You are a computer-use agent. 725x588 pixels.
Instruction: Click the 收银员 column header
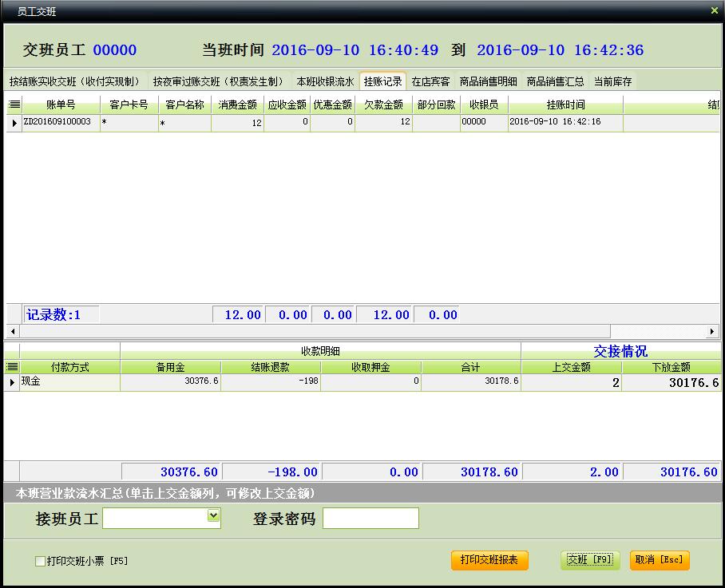coord(484,105)
